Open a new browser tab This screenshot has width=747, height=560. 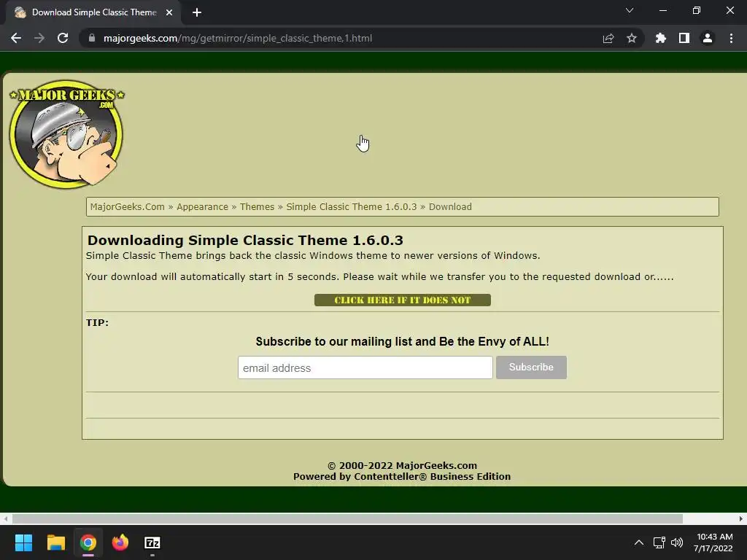(197, 12)
